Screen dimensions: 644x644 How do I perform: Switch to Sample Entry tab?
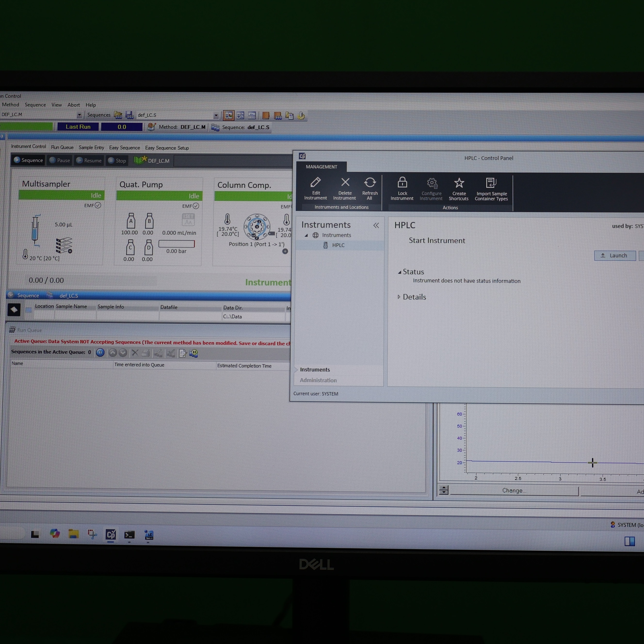pyautogui.click(x=91, y=147)
